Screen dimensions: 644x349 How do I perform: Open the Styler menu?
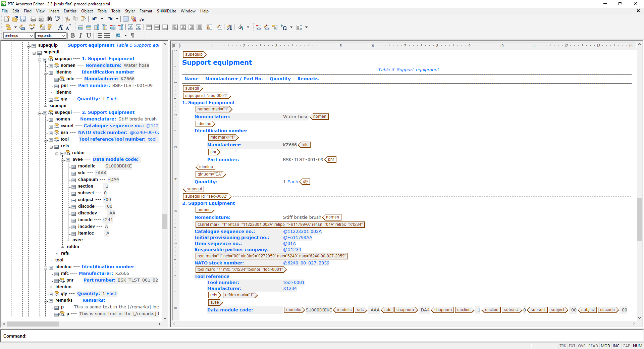(x=130, y=11)
